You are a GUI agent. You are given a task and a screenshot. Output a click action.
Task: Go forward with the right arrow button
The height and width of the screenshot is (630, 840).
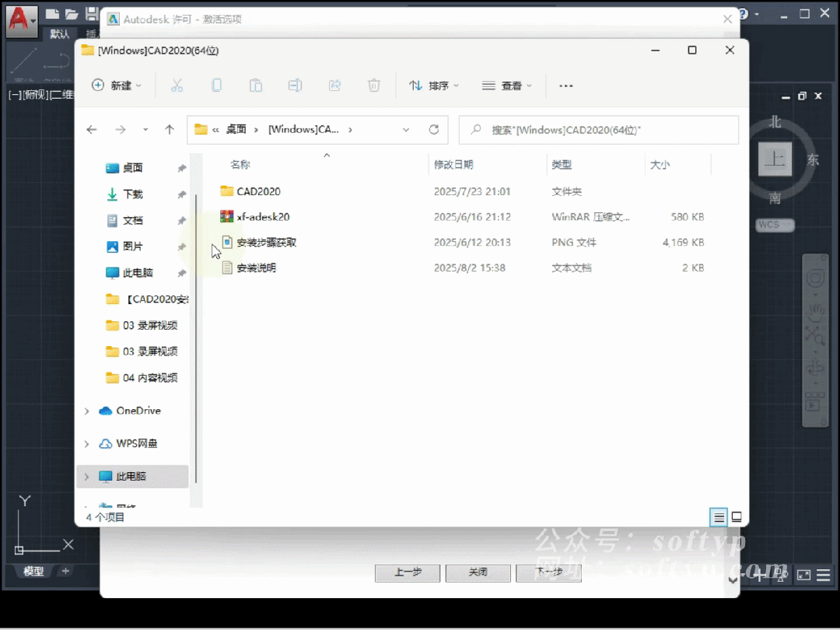coord(121,130)
